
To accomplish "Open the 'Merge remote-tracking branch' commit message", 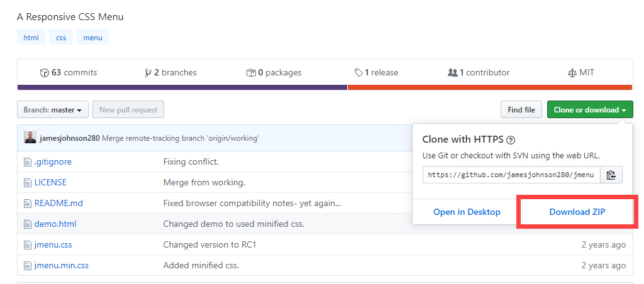I will tap(180, 138).
